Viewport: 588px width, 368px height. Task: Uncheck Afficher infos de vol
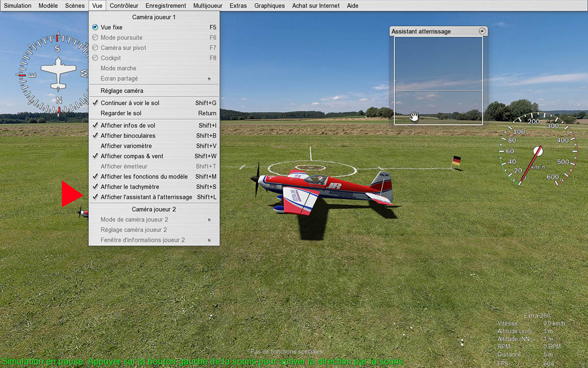pos(127,126)
